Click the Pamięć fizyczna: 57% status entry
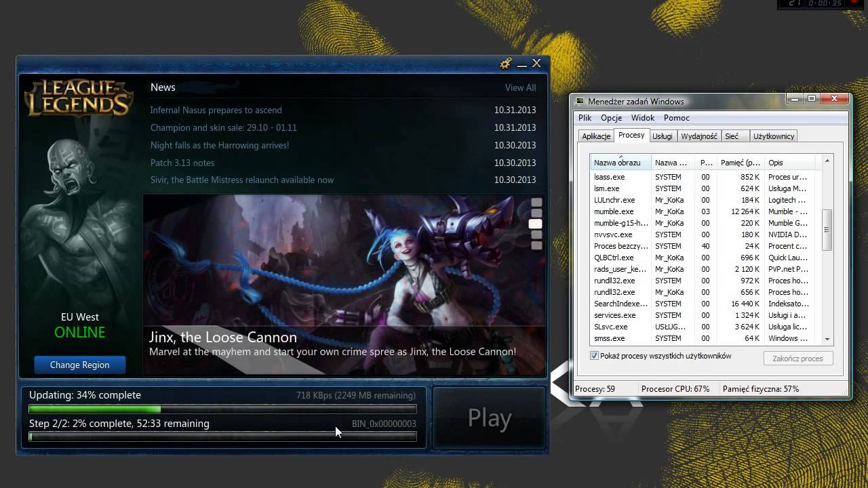The image size is (868, 488). pyautogui.click(x=761, y=389)
